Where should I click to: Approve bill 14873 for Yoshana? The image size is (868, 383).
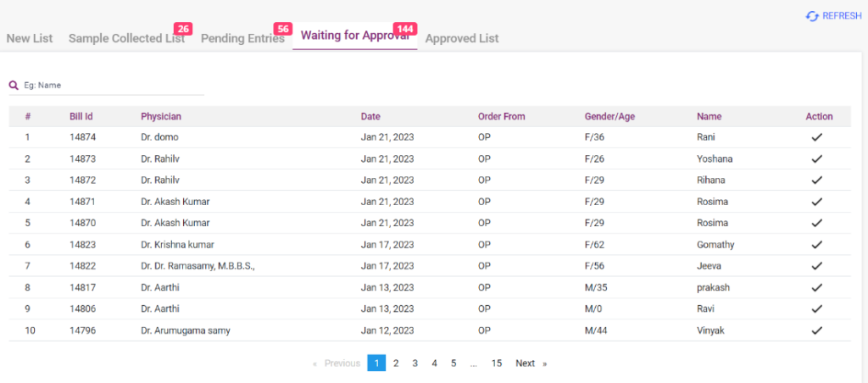(x=817, y=158)
